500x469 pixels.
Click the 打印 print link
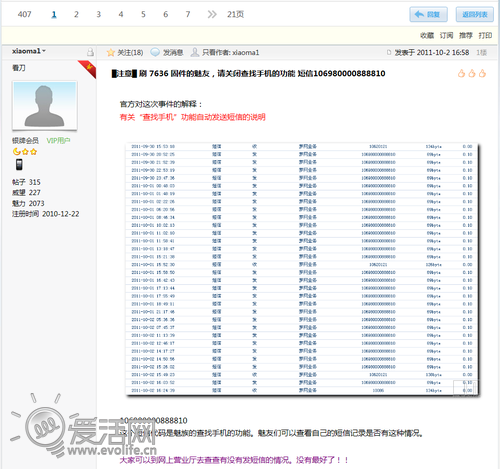click(485, 35)
